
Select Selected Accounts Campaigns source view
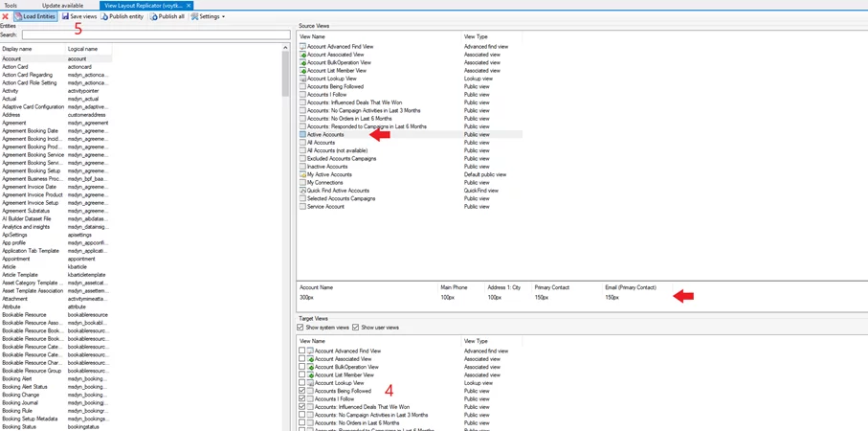click(341, 198)
